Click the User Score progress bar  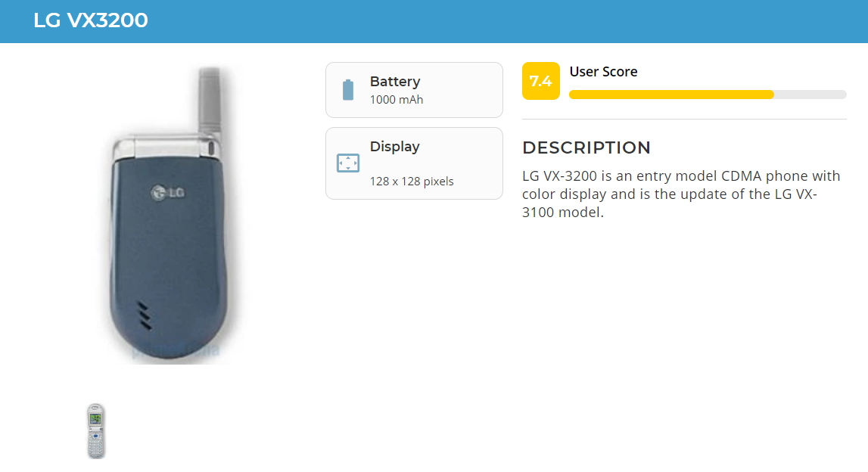(x=707, y=95)
